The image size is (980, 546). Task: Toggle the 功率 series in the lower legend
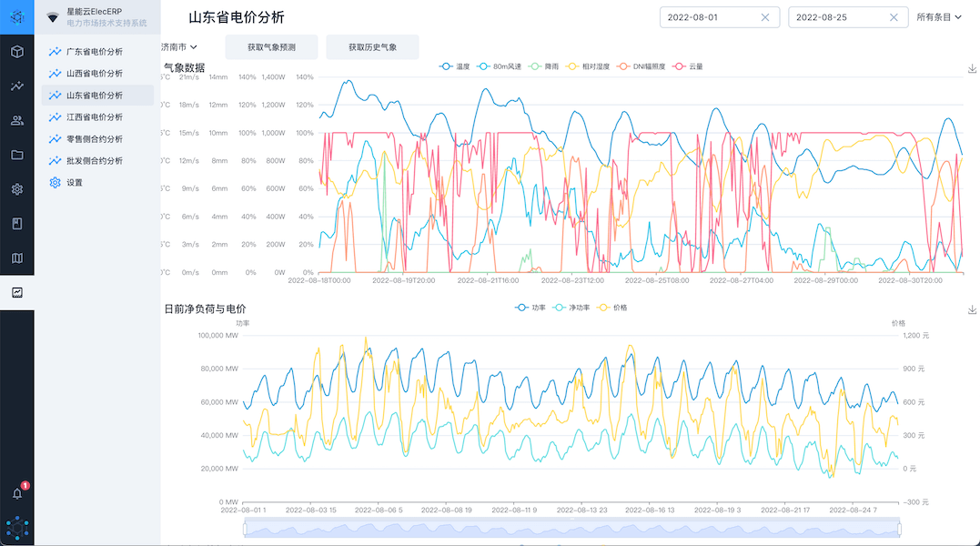click(x=530, y=308)
